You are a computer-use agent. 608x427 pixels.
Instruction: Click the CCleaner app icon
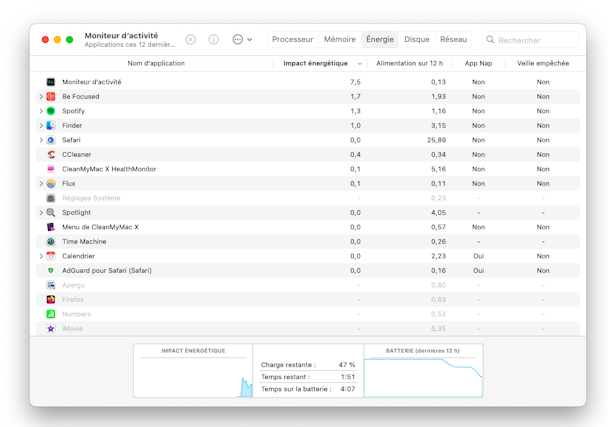[x=51, y=154]
